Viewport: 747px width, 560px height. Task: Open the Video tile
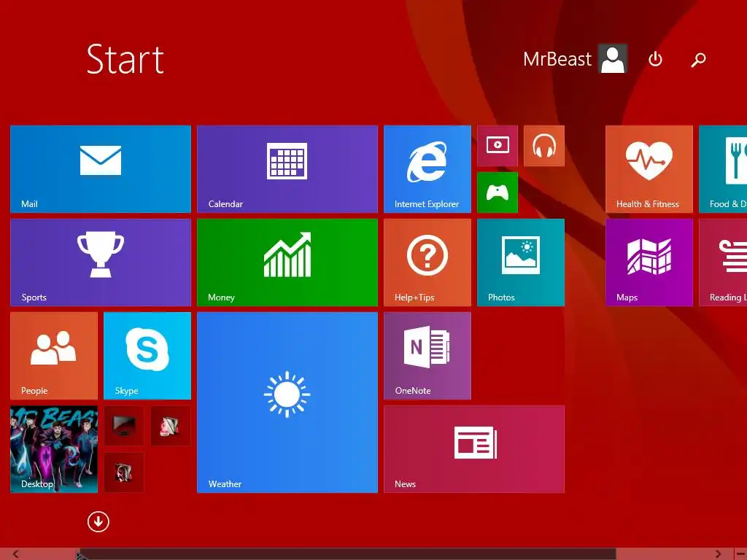[498, 146]
